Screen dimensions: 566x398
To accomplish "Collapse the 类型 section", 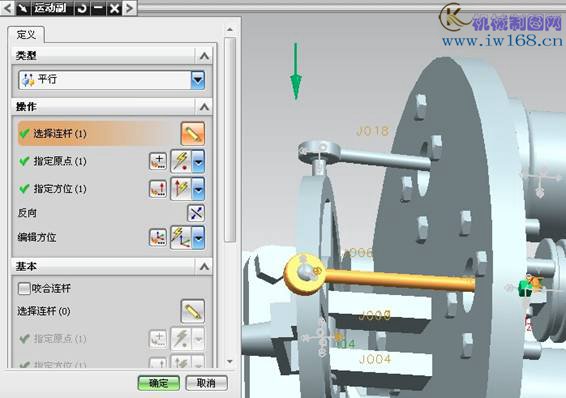I will [x=204, y=56].
